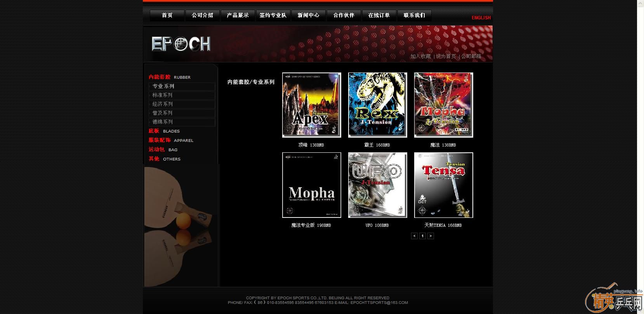Viewport: 644px width, 314px height.
Task: Click the 加入收藏 link
Action: 420,56
